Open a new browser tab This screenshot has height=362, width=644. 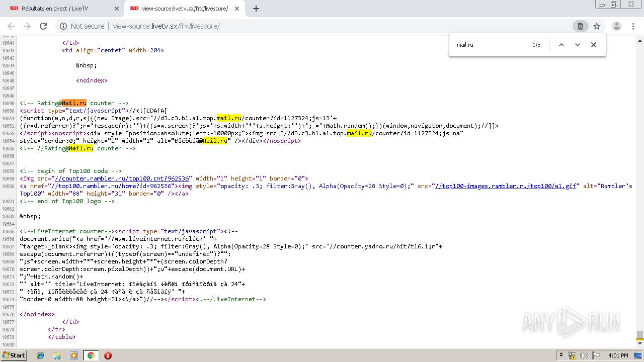[x=256, y=9]
